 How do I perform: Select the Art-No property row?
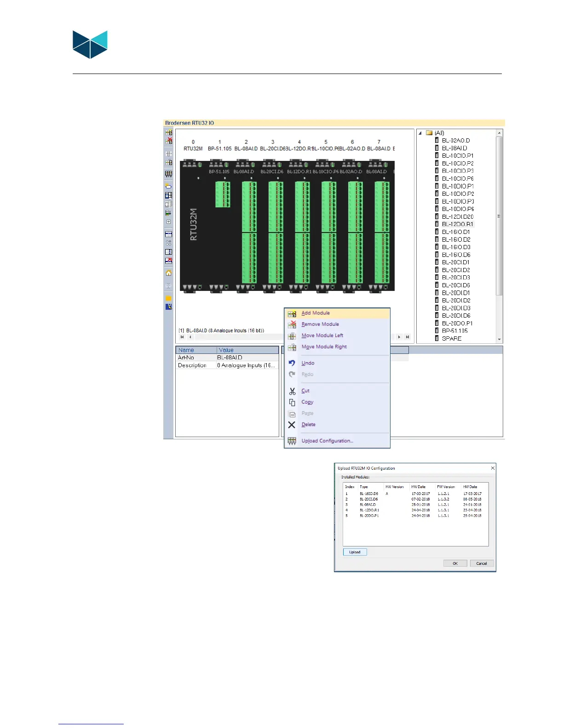[227, 358]
